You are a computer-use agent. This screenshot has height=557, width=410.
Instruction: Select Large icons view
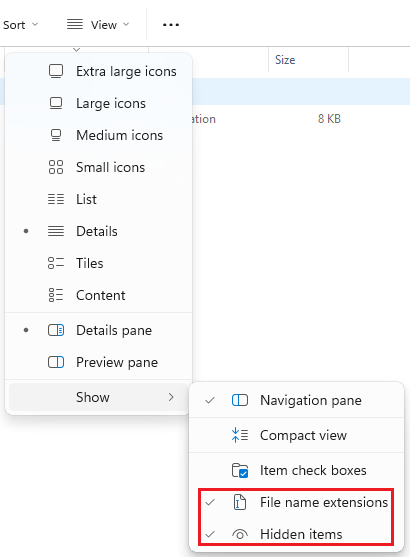[99, 103]
